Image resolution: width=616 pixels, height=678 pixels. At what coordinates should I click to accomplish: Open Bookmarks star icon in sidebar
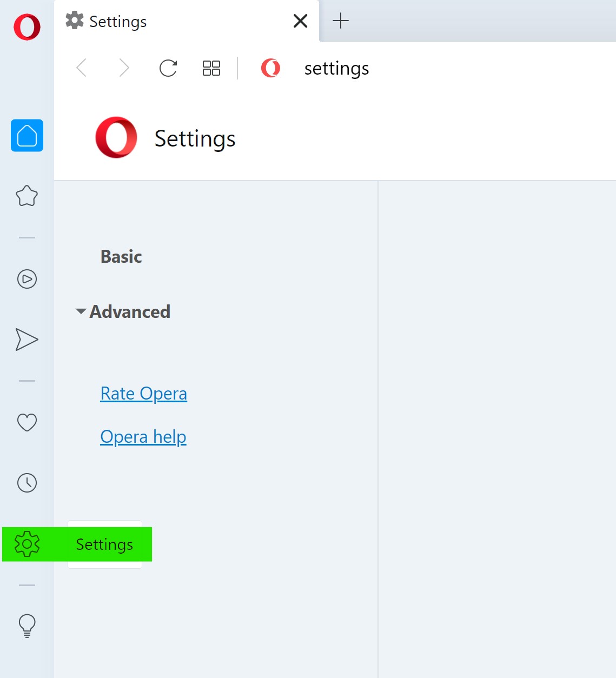pyautogui.click(x=27, y=196)
